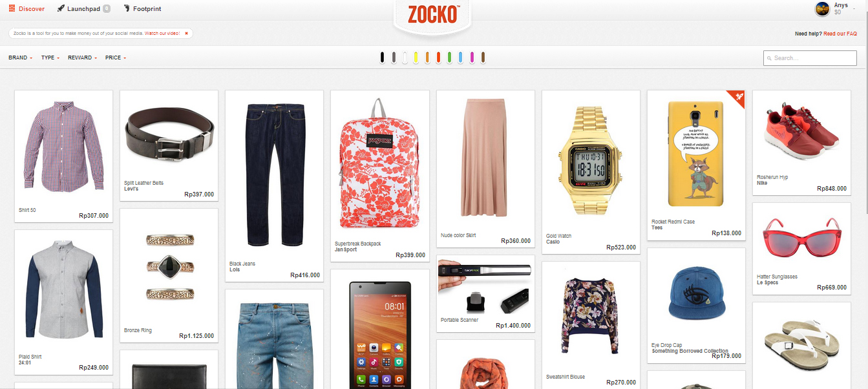The width and height of the screenshot is (868, 389).
Task: Open the Read our FAQ link
Action: pyautogui.click(x=840, y=34)
